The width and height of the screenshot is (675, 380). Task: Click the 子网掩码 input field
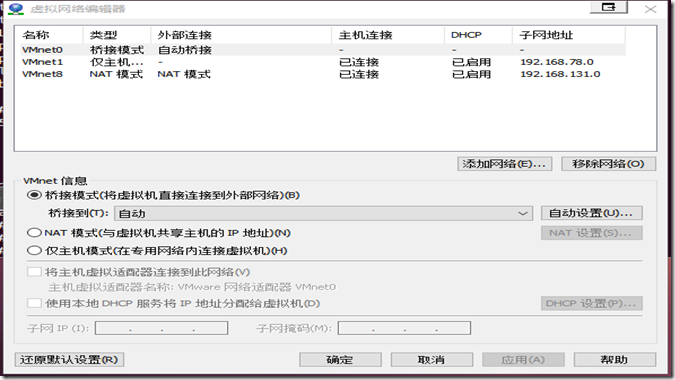tap(404, 328)
